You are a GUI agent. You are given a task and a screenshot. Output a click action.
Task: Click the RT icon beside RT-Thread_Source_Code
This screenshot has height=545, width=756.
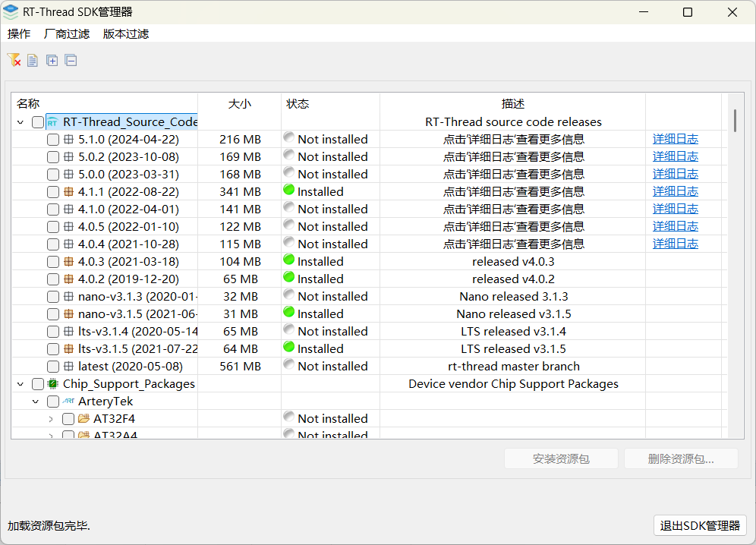pyautogui.click(x=52, y=122)
